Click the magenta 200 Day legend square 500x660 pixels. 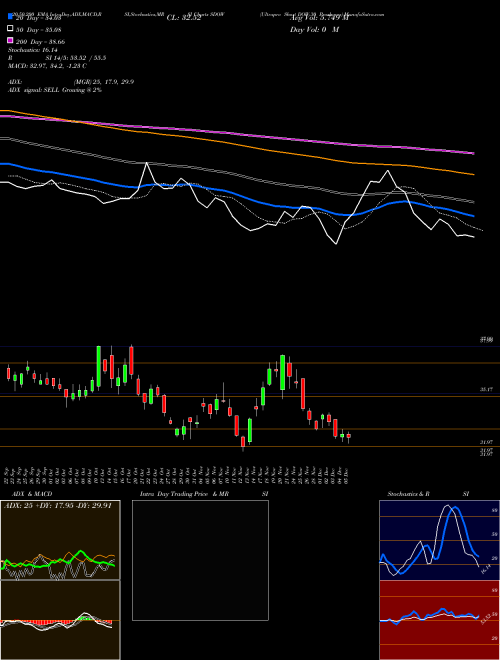click(10, 40)
